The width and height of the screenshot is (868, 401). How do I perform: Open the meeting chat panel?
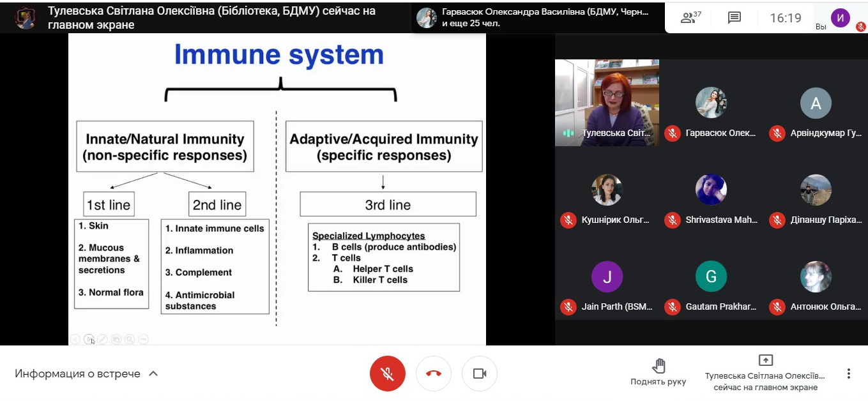tap(735, 18)
